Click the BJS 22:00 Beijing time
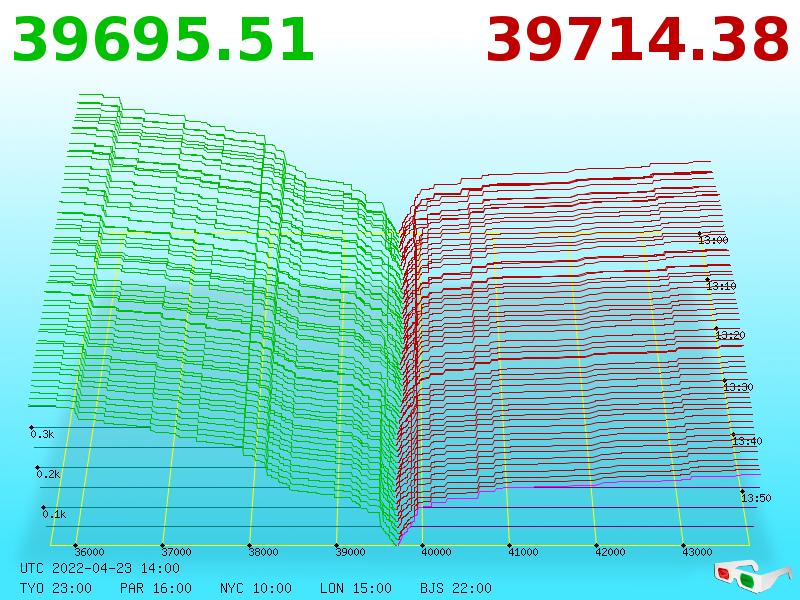The width and height of the screenshot is (800, 600). 456,588
